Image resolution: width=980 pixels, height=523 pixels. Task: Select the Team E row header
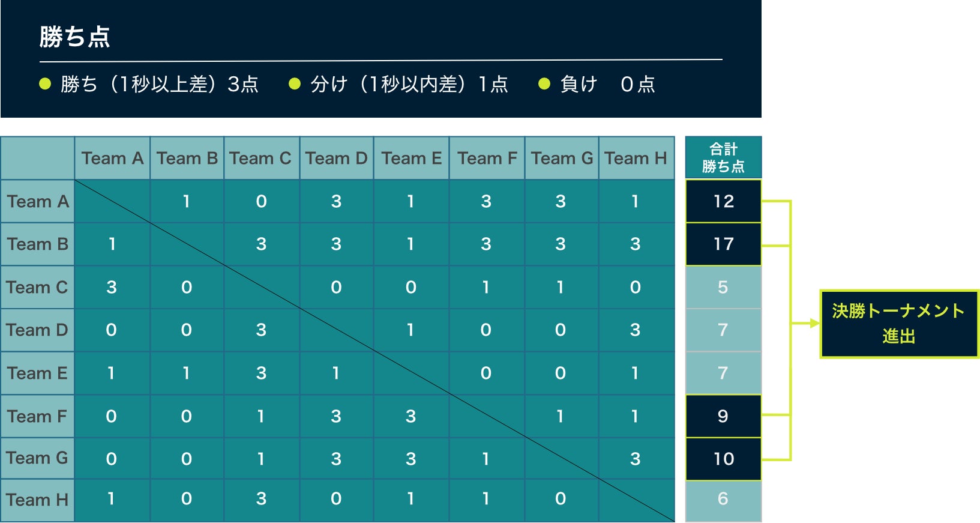37,373
